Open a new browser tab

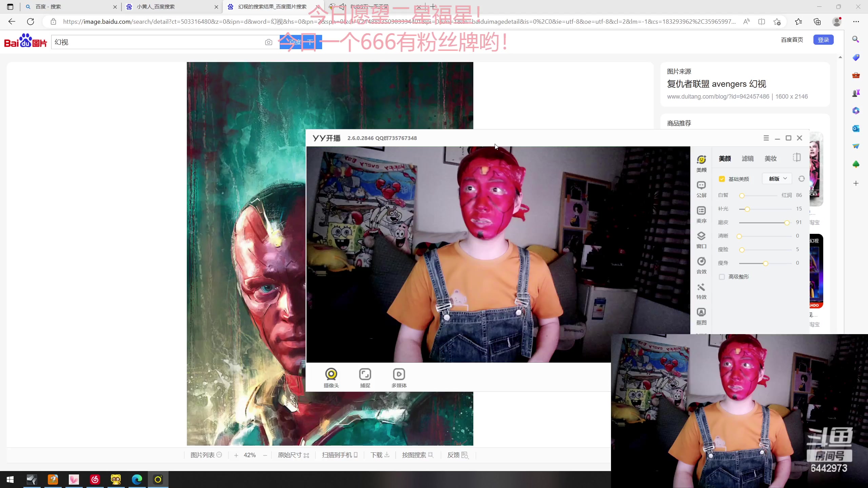point(433,6)
